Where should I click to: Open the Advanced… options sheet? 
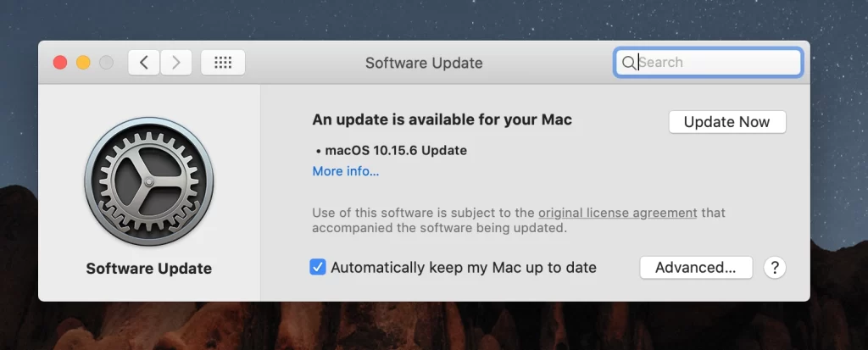pyautogui.click(x=696, y=268)
